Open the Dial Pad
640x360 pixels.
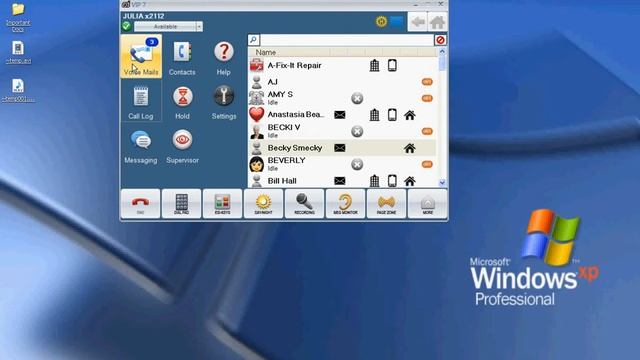pos(182,204)
